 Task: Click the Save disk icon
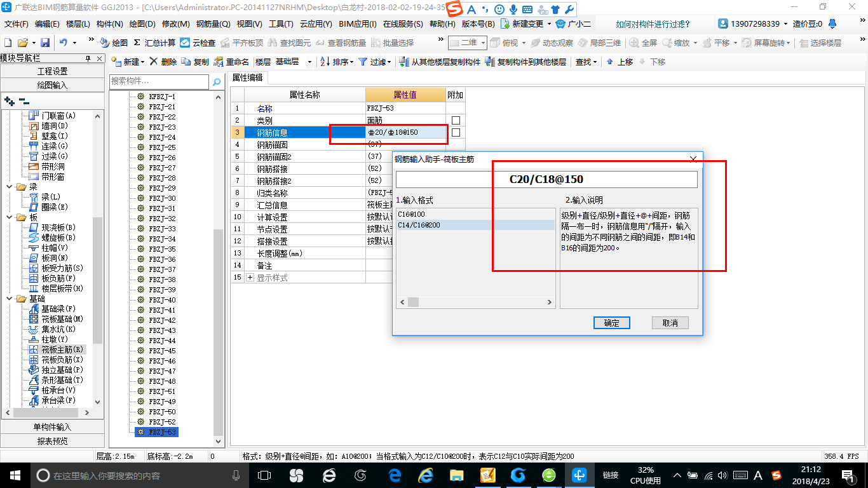click(45, 43)
